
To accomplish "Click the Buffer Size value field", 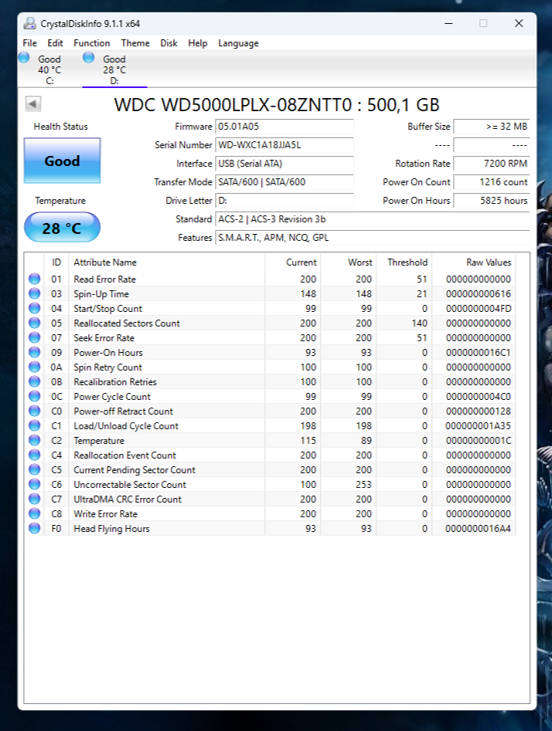I will (491, 126).
